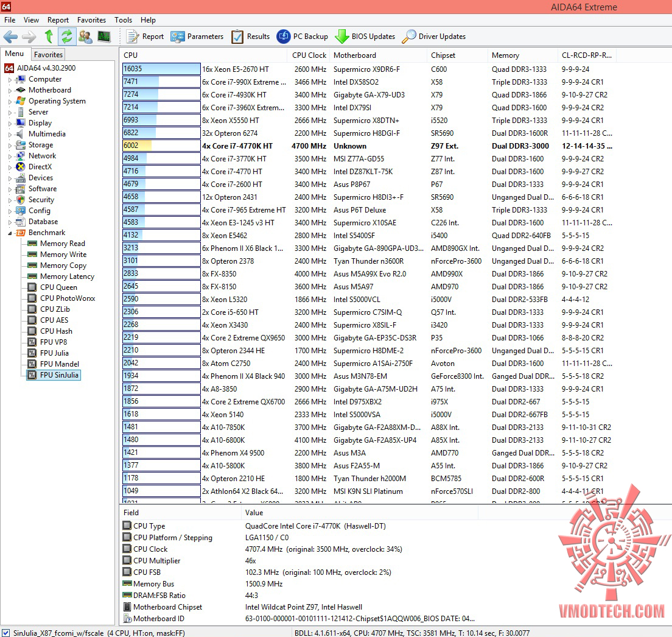
Task: Expand the Devices tree node
Action: tap(10, 178)
